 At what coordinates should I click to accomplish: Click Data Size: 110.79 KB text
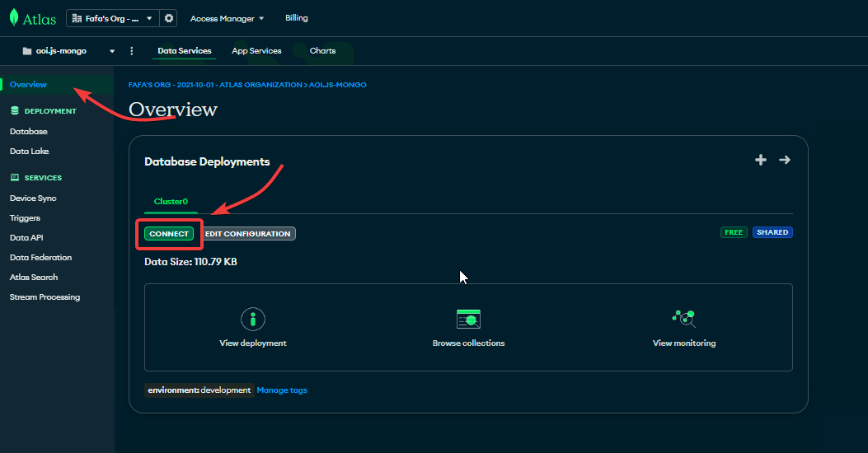[190, 262]
